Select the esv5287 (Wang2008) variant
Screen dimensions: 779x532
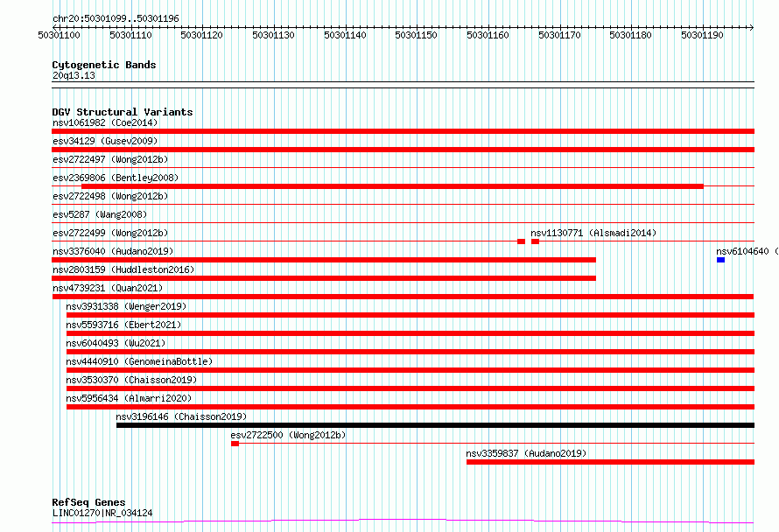100,214
